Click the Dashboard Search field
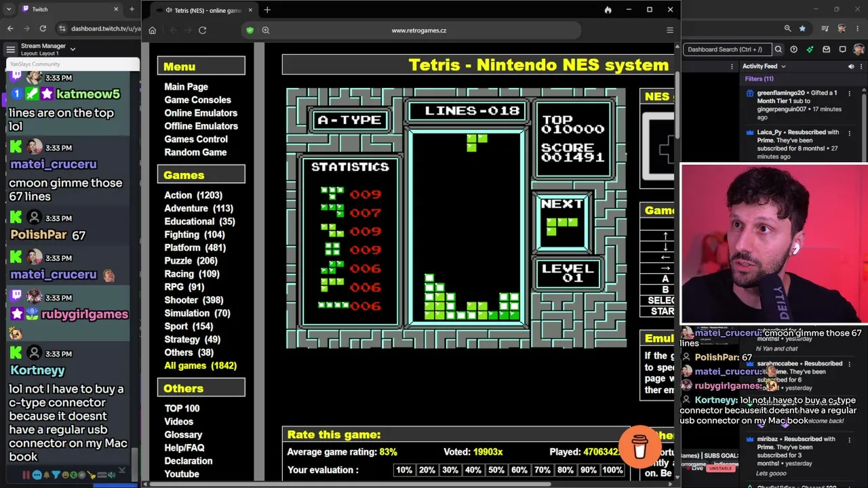Screen dimensions: 868x488 pos(727,49)
